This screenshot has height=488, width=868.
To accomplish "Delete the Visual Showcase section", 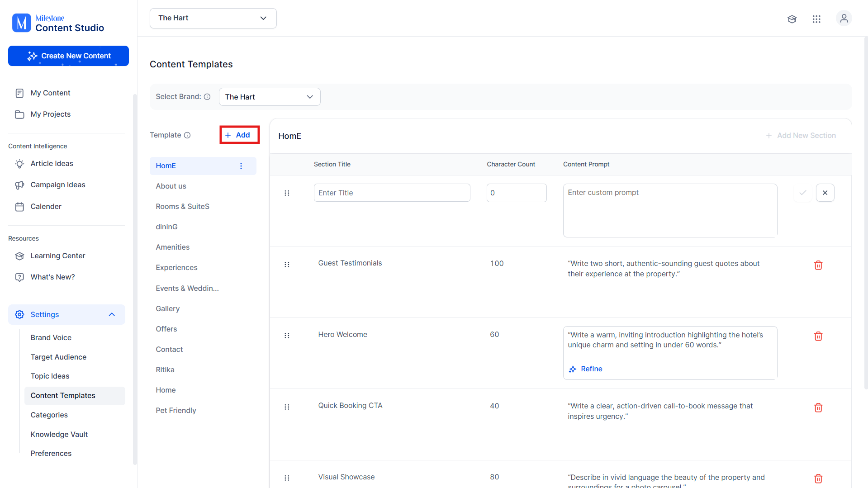I will click(818, 479).
